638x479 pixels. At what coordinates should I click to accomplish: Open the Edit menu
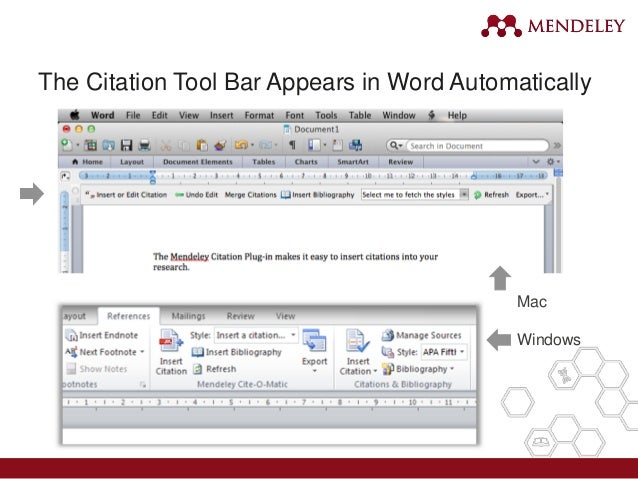pos(160,116)
